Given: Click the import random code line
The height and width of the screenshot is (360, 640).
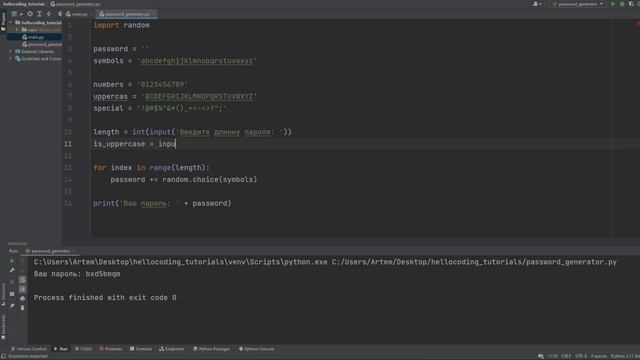Looking at the screenshot, I should click(x=121, y=25).
